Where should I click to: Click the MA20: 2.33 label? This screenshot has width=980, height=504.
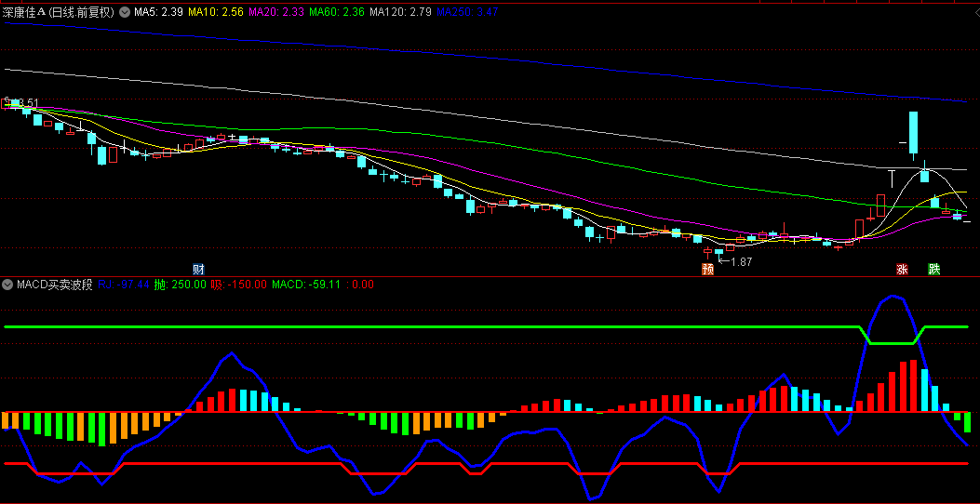click(x=276, y=12)
